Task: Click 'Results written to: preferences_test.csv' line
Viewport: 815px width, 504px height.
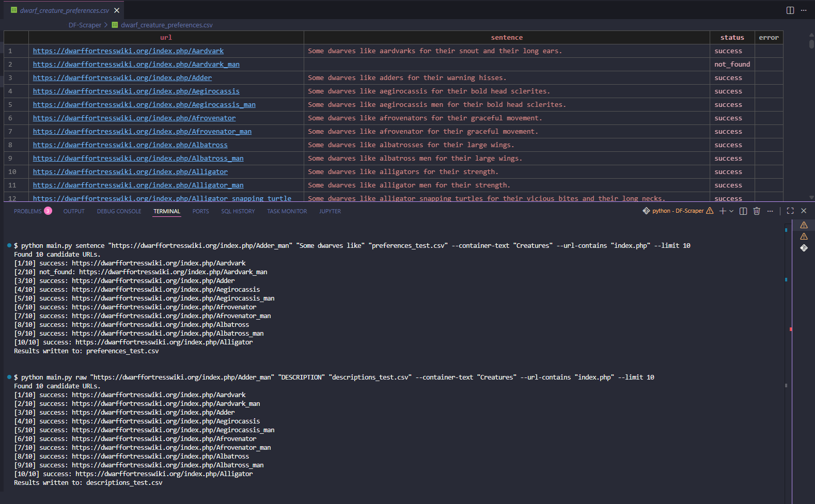Action: (x=86, y=351)
